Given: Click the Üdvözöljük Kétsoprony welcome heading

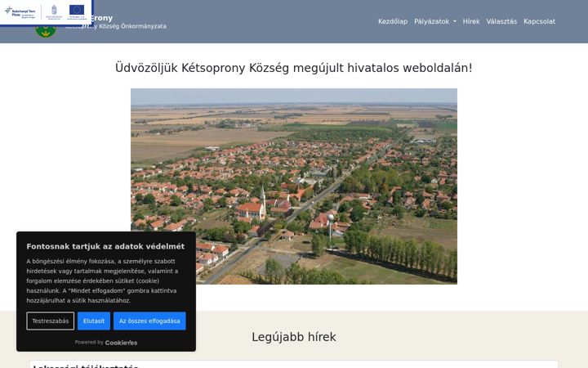Looking at the screenshot, I should pyautogui.click(x=294, y=68).
